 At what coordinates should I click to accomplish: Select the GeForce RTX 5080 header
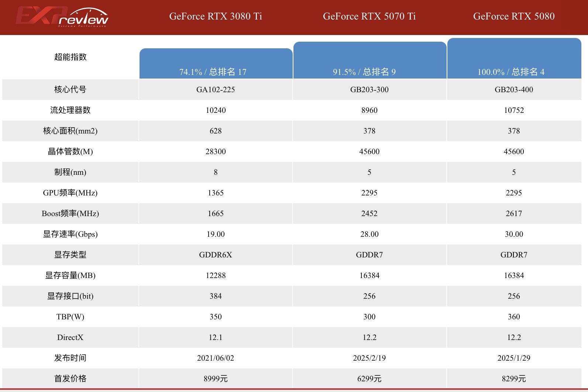[x=514, y=16]
